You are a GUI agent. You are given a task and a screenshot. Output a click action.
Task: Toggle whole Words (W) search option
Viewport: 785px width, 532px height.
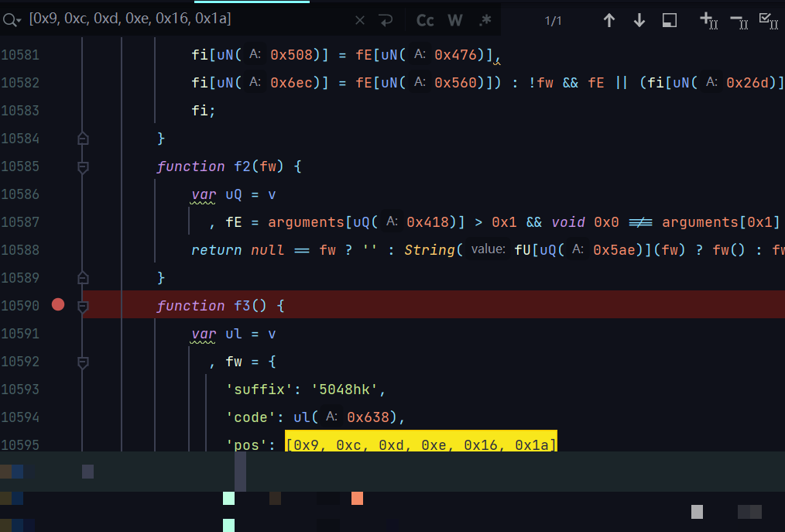click(x=455, y=20)
